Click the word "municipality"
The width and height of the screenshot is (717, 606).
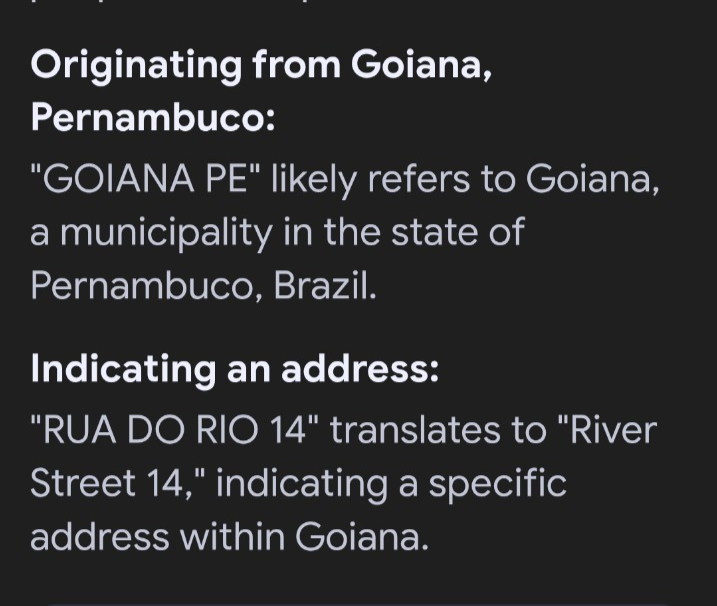click(166, 233)
